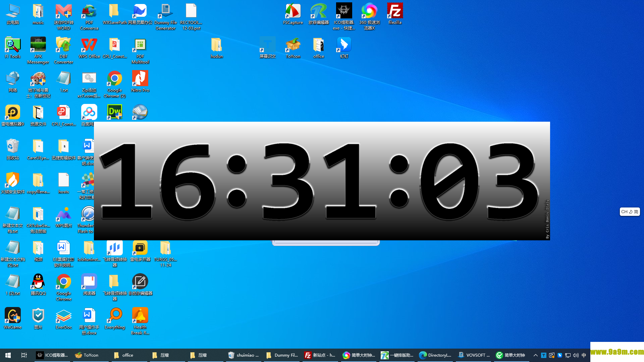The height and width of the screenshot is (362, 644).
Task: Open the Everything search shortcut
Action: (x=114, y=319)
